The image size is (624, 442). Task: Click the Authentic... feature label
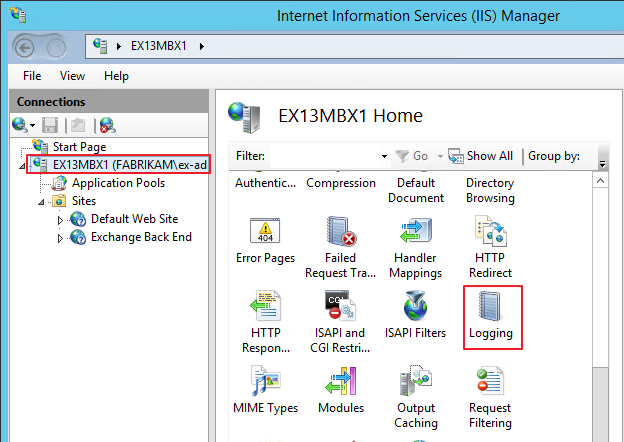click(265, 183)
